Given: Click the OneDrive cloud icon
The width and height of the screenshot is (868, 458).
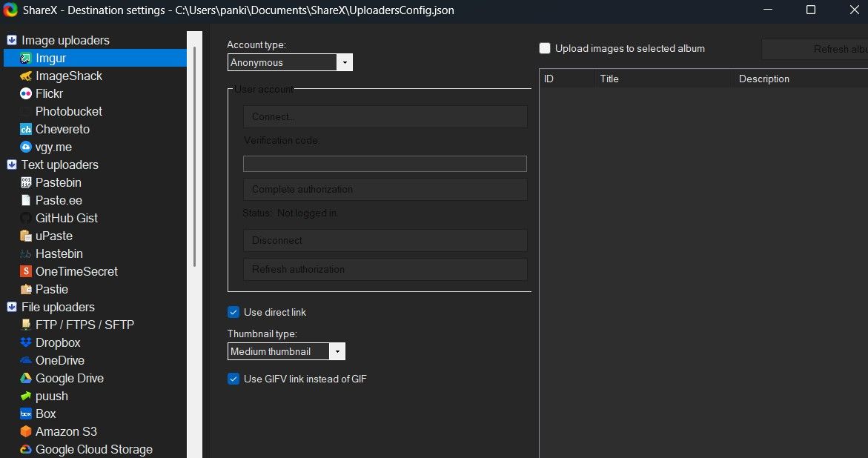Looking at the screenshot, I should 25,360.
